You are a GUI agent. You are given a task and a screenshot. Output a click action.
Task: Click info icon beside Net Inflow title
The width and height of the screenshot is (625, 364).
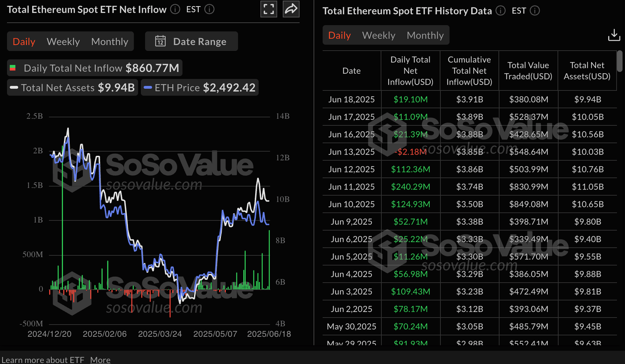pyautogui.click(x=175, y=9)
